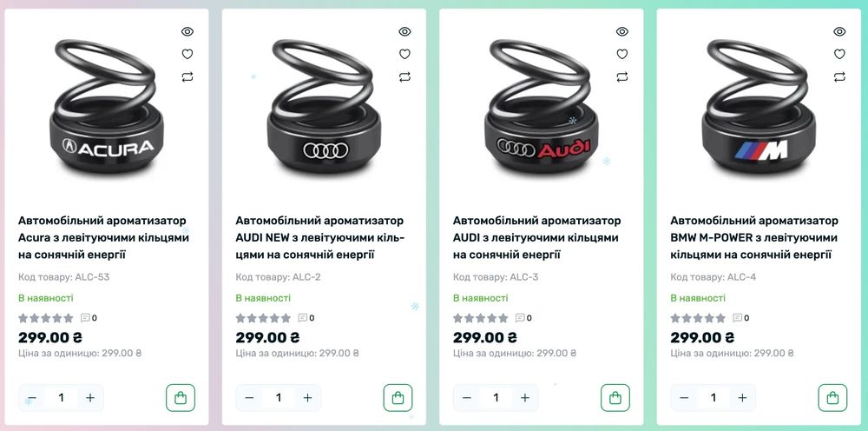Decrease quantity of BMW M-POWER freshener
This screenshot has width=868, height=431.
click(684, 398)
